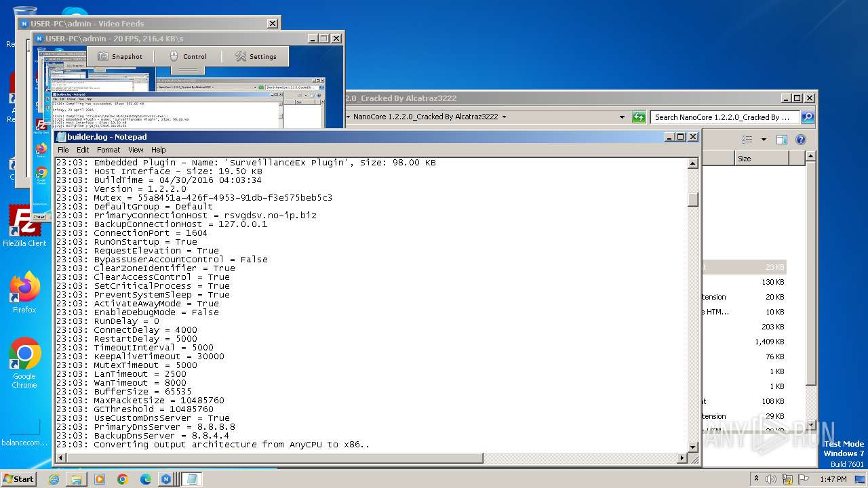Open File Explorer from taskbar
The image size is (868, 488).
[77, 479]
